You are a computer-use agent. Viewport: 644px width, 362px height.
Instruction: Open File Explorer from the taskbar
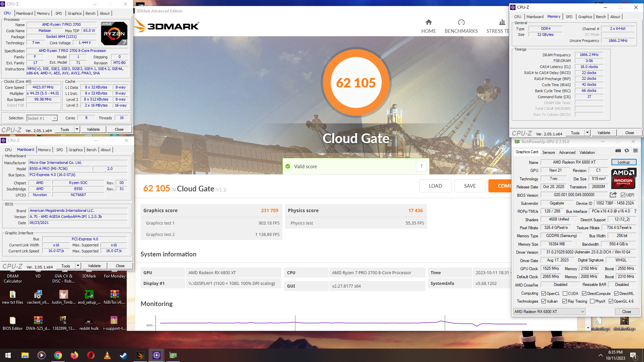[x=25, y=355]
